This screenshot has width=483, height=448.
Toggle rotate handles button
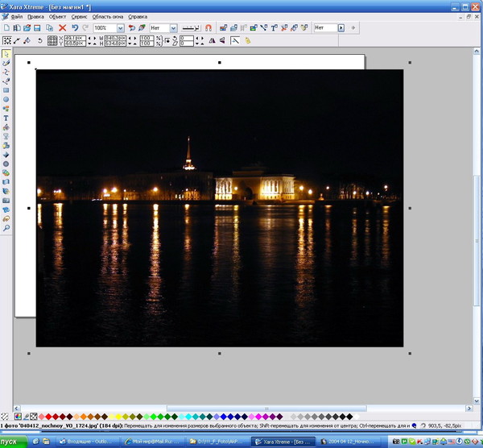click(x=39, y=41)
